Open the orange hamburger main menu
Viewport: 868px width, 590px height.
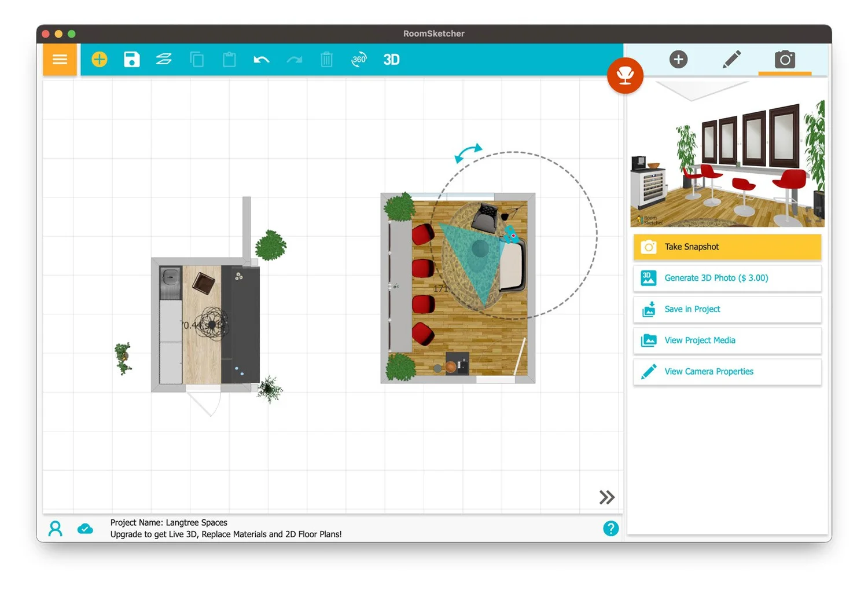(60, 59)
